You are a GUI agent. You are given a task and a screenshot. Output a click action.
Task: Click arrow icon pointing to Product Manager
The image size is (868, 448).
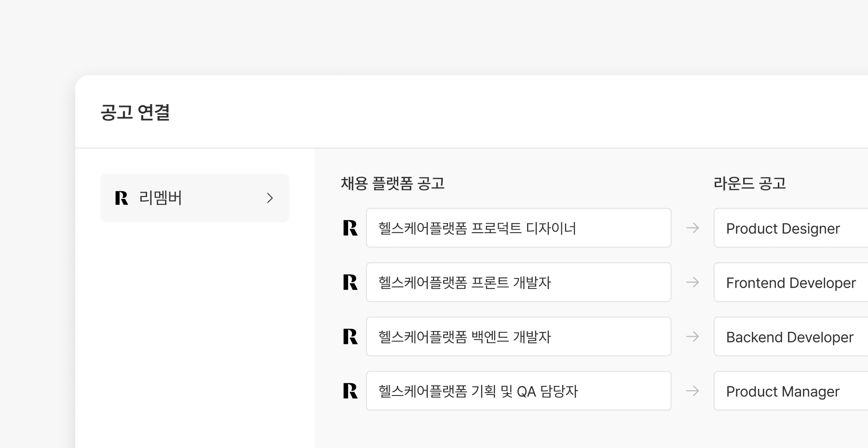692,391
